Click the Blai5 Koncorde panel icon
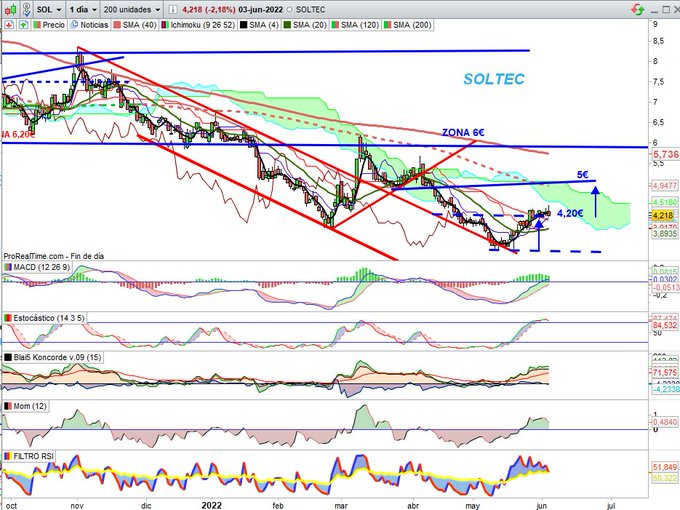Image resolution: width=680 pixels, height=510 pixels. click(x=8, y=357)
